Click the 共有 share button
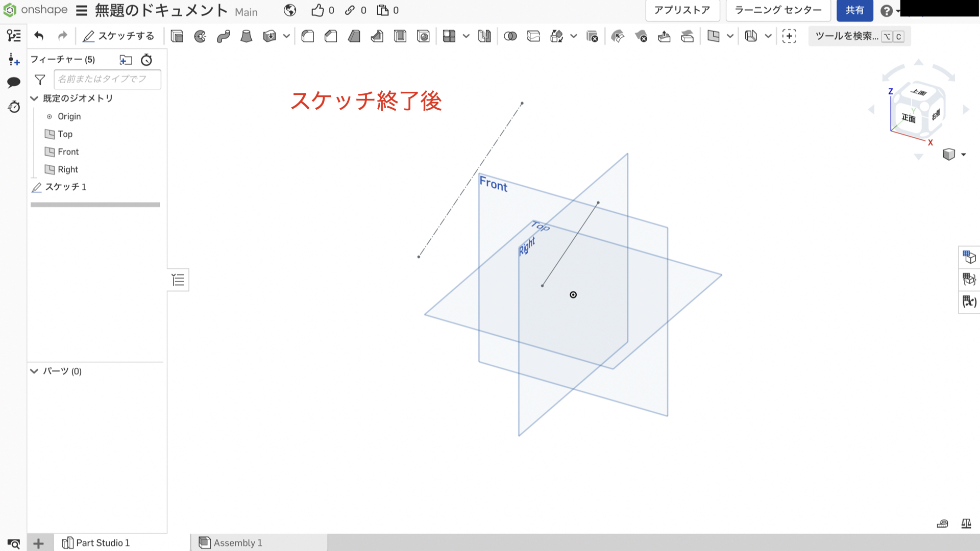 tap(854, 10)
